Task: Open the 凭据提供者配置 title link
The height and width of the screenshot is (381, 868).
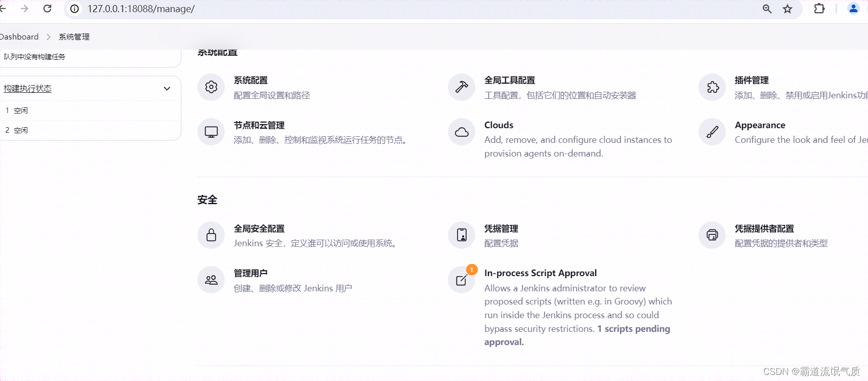Action: point(764,228)
